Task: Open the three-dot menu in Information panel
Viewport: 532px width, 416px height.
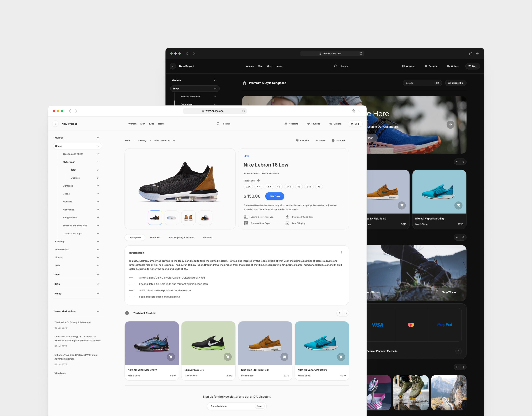Action: pos(342,253)
